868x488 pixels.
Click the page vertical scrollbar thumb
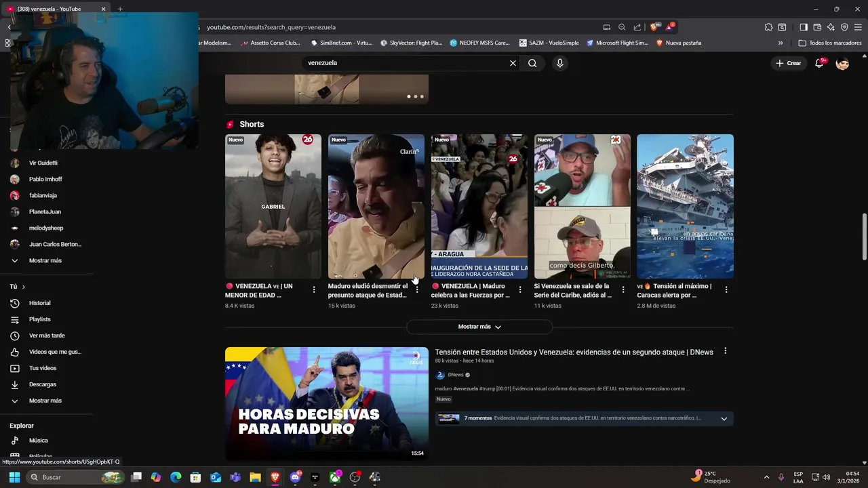point(864,236)
